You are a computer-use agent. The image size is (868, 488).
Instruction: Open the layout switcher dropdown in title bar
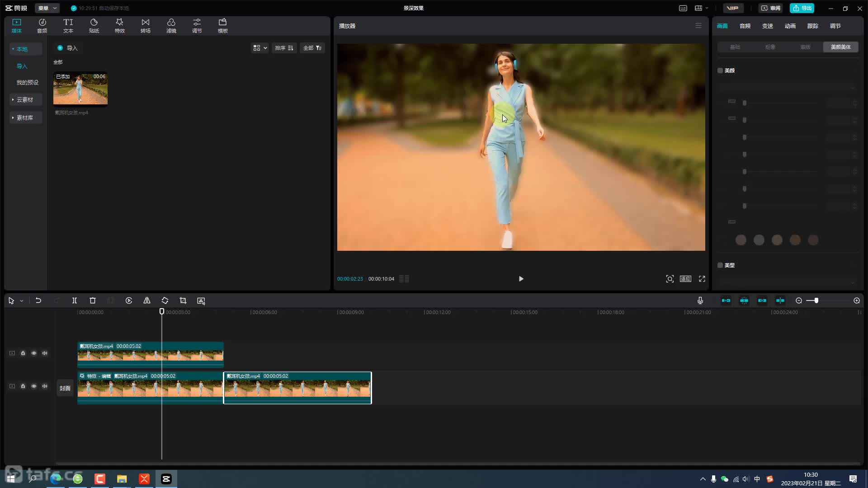click(x=701, y=8)
